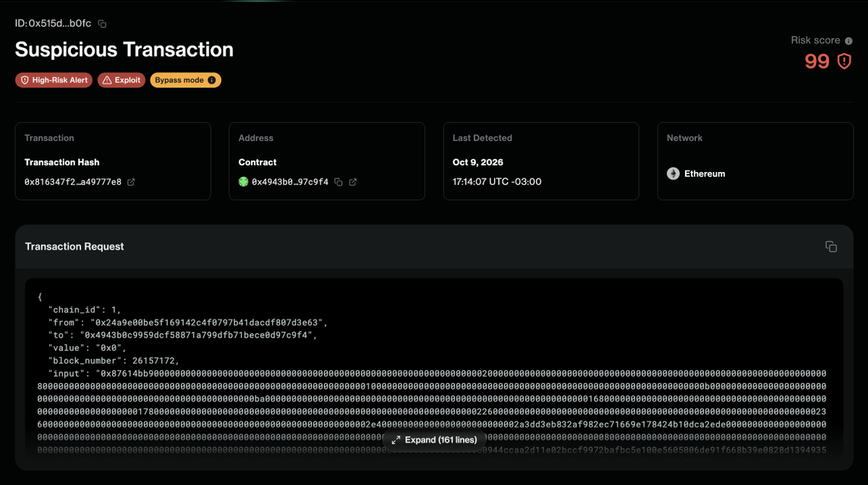Click the Network card title
The width and height of the screenshot is (868, 485).
(x=685, y=138)
